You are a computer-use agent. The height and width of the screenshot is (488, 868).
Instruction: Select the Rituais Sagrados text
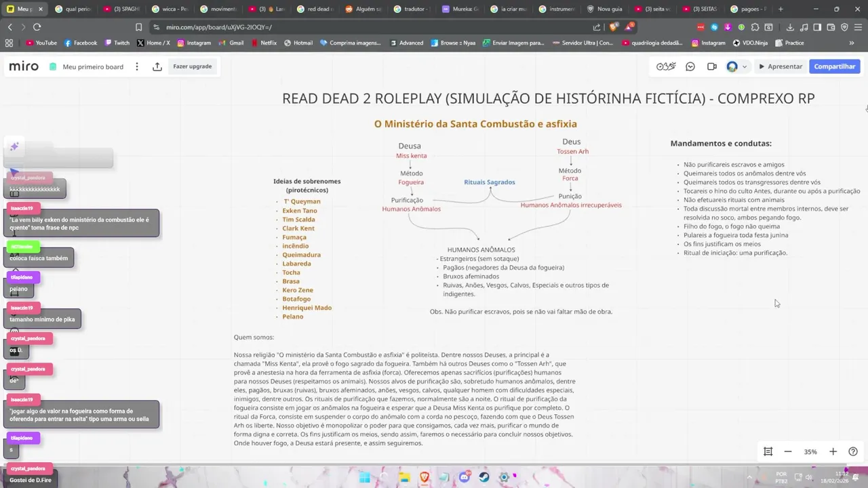pyautogui.click(x=490, y=182)
